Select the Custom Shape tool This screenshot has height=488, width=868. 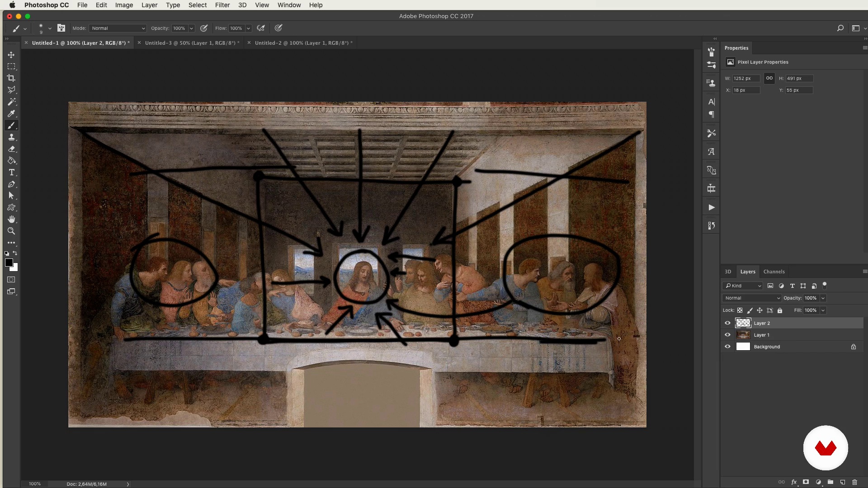(11, 208)
